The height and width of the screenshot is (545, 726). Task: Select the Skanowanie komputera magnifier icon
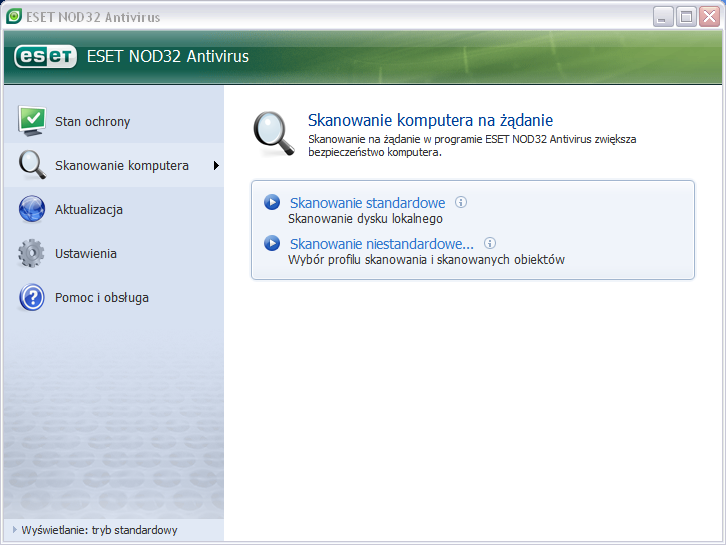click(32, 165)
